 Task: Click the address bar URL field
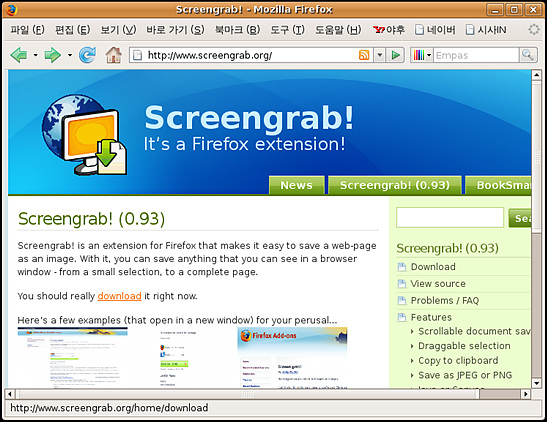252,55
